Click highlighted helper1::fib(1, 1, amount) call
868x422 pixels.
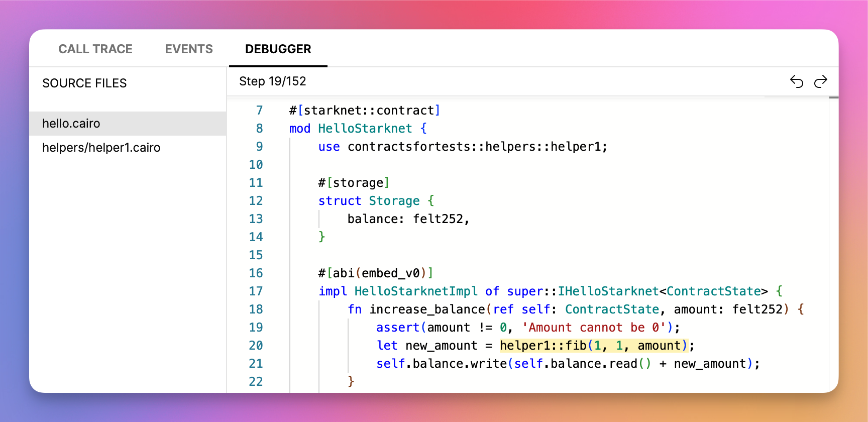[594, 346]
